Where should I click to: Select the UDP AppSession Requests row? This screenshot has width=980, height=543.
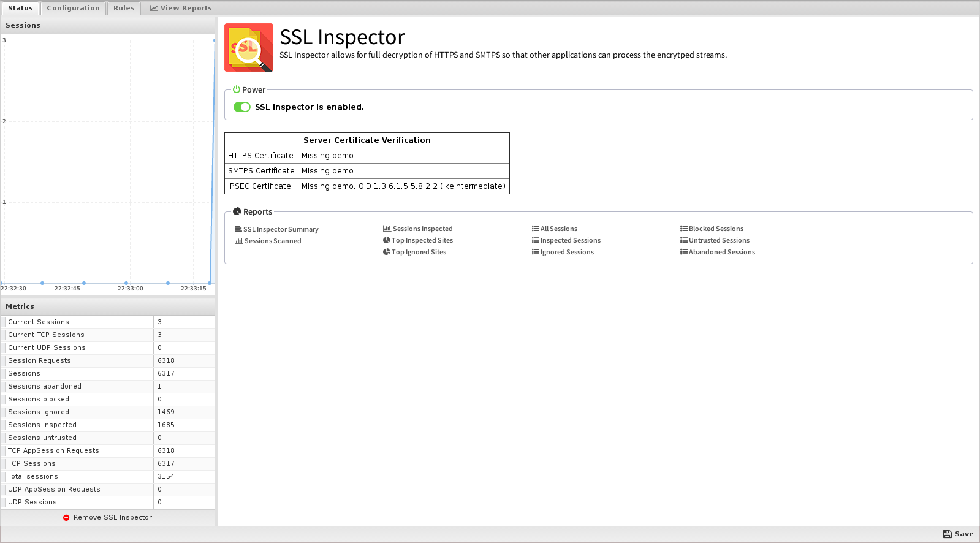pos(108,489)
